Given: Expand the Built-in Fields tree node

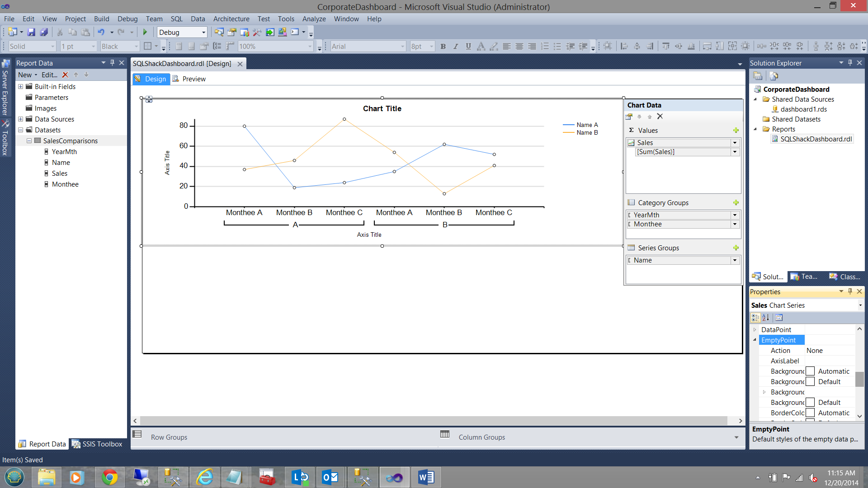Looking at the screenshot, I should click(x=20, y=86).
